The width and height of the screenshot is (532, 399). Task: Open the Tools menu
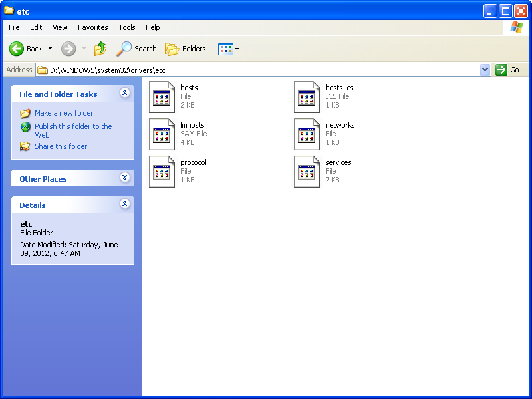127,27
